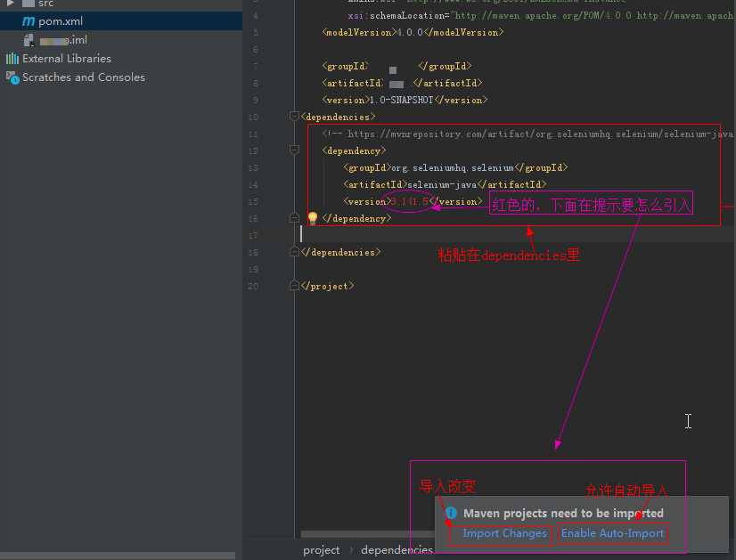736x560 pixels.
Task: Click selenium-java artifactId text
Action: pyautogui.click(x=442, y=185)
